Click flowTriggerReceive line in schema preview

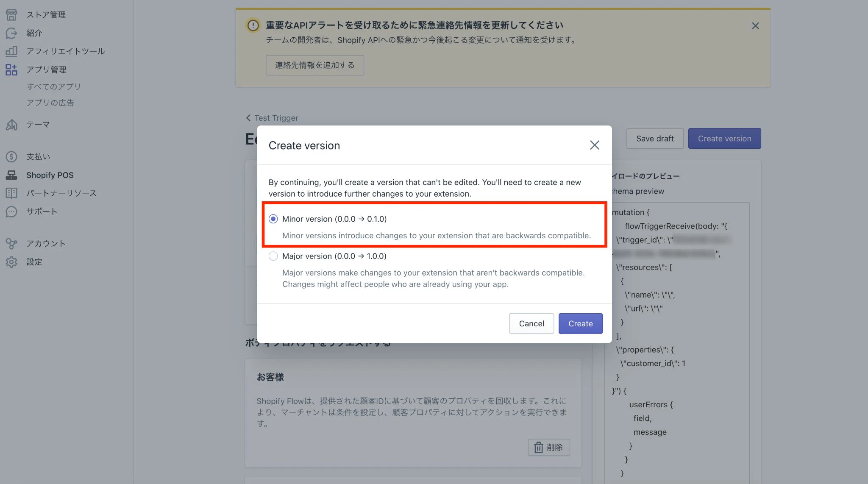(x=676, y=226)
